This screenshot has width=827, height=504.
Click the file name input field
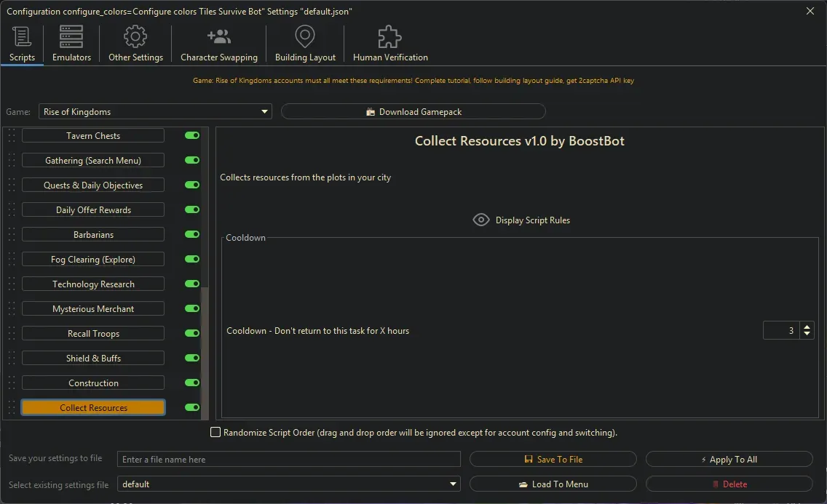pos(288,459)
